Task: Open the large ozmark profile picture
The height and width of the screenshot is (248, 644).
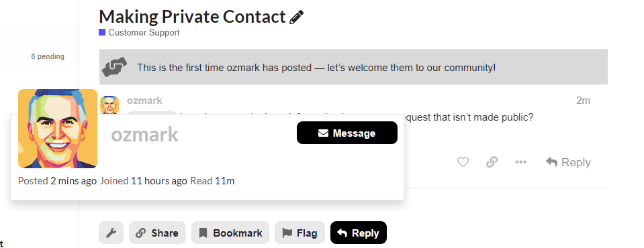Action: (x=58, y=129)
